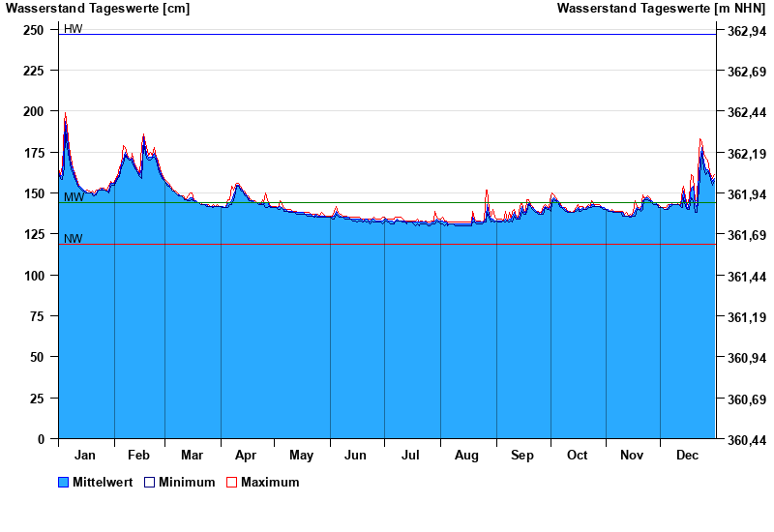Select the Apr month label

pyautogui.click(x=246, y=456)
